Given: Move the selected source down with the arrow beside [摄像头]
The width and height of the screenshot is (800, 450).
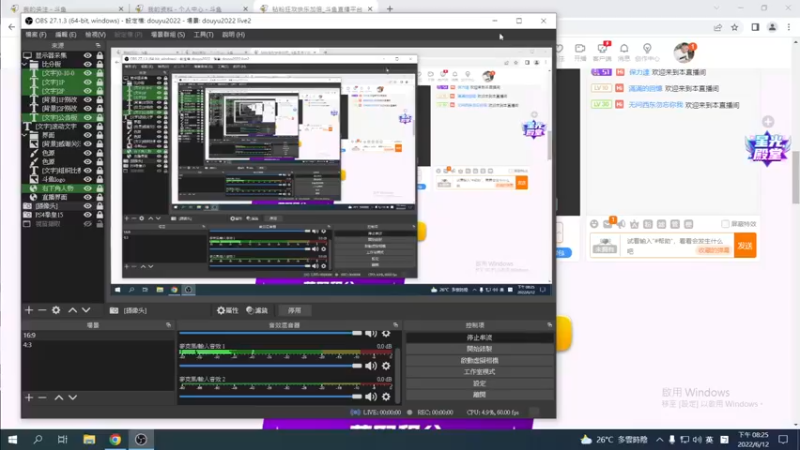Looking at the screenshot, I should pos(86,310).
